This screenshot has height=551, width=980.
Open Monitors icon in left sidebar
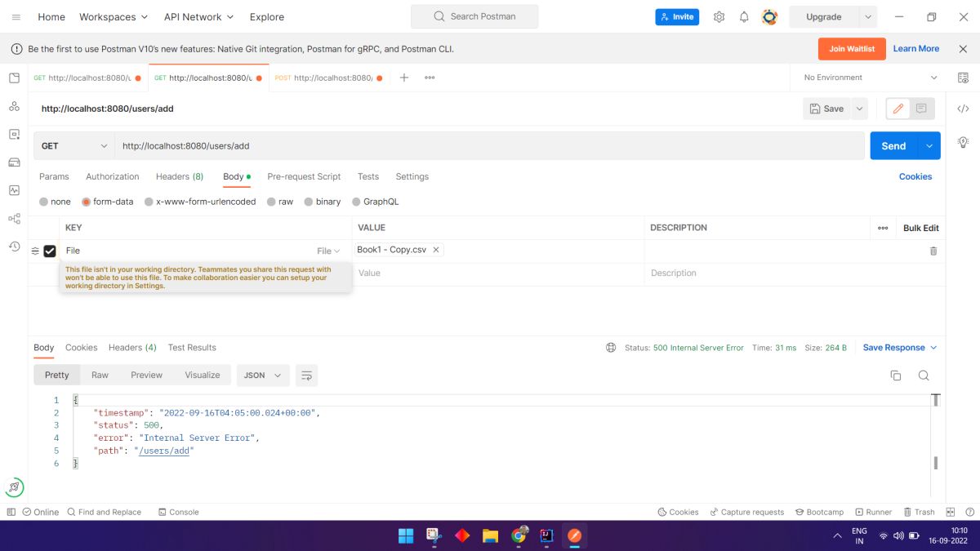(14, 190)
